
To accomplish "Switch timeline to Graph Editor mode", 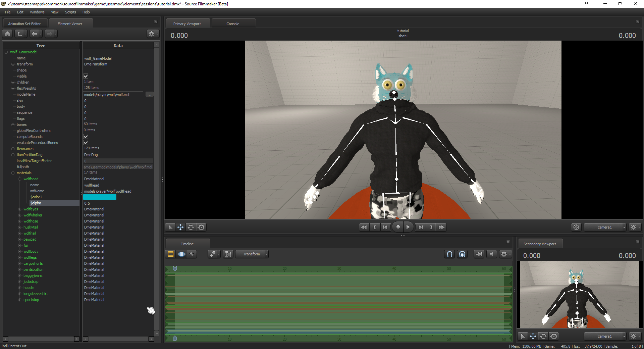I will click(192, 254).
